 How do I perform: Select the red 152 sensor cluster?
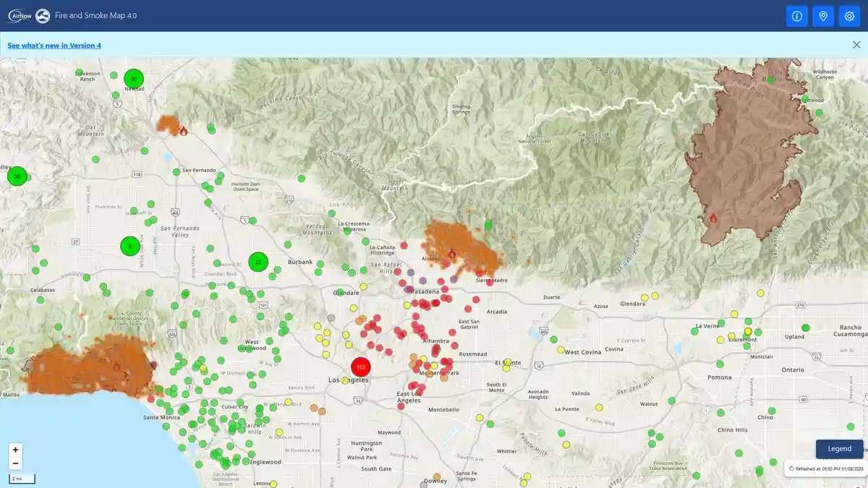pyautogui.click(x=361, y=367)
